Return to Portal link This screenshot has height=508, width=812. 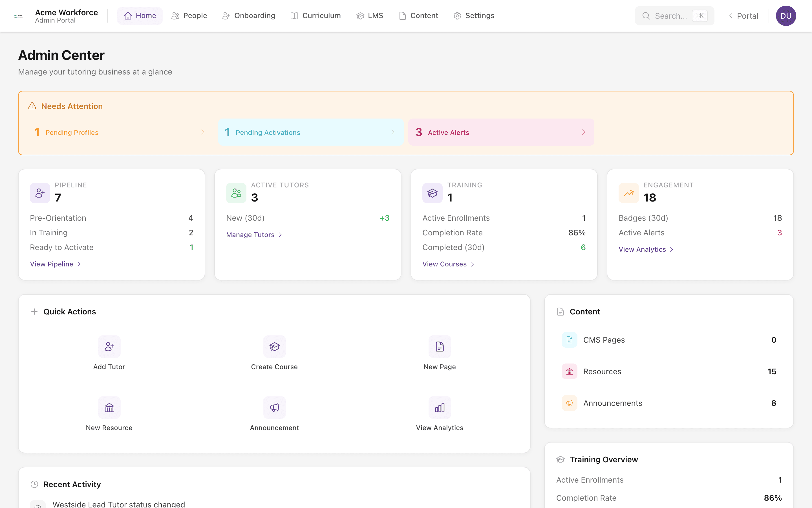[x=743, y=16]
